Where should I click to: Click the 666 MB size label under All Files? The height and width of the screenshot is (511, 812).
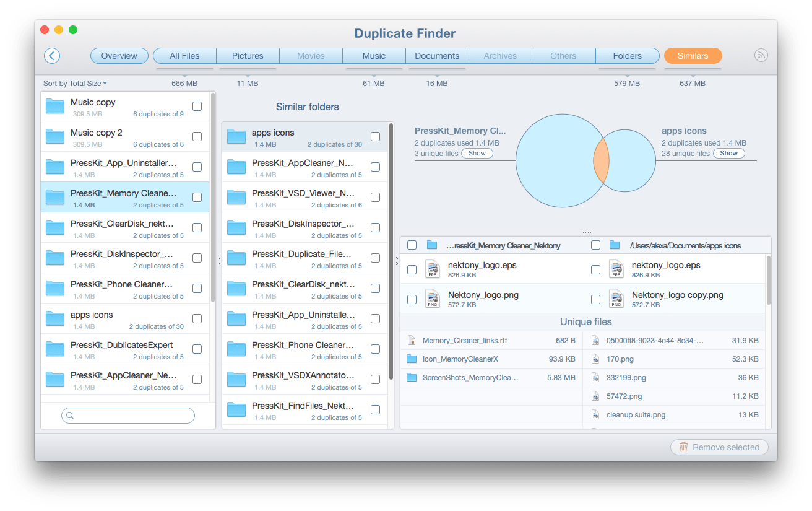click(x=184, y=84)
